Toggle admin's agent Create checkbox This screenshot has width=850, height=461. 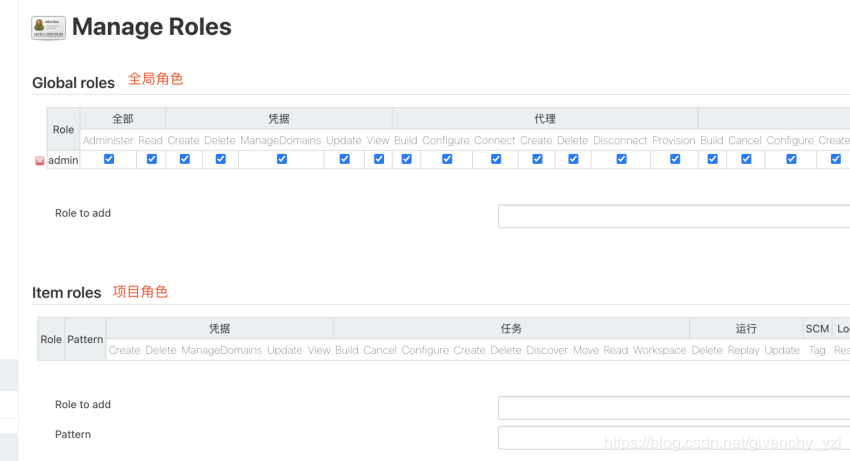537,159
